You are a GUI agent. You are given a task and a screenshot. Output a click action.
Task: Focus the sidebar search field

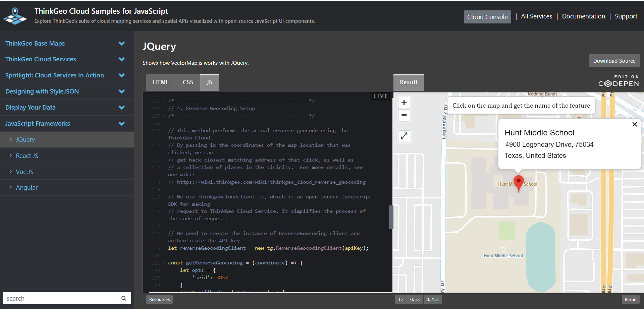coord(67,298)
